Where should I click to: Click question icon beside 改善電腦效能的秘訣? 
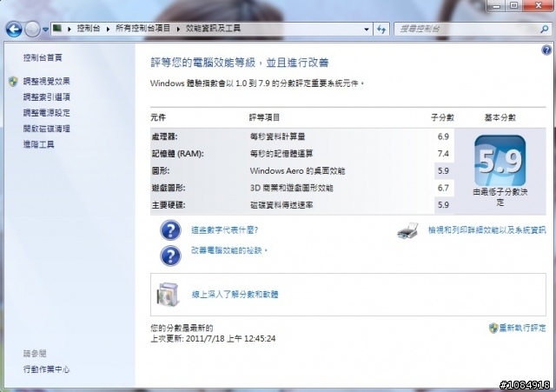170,256
